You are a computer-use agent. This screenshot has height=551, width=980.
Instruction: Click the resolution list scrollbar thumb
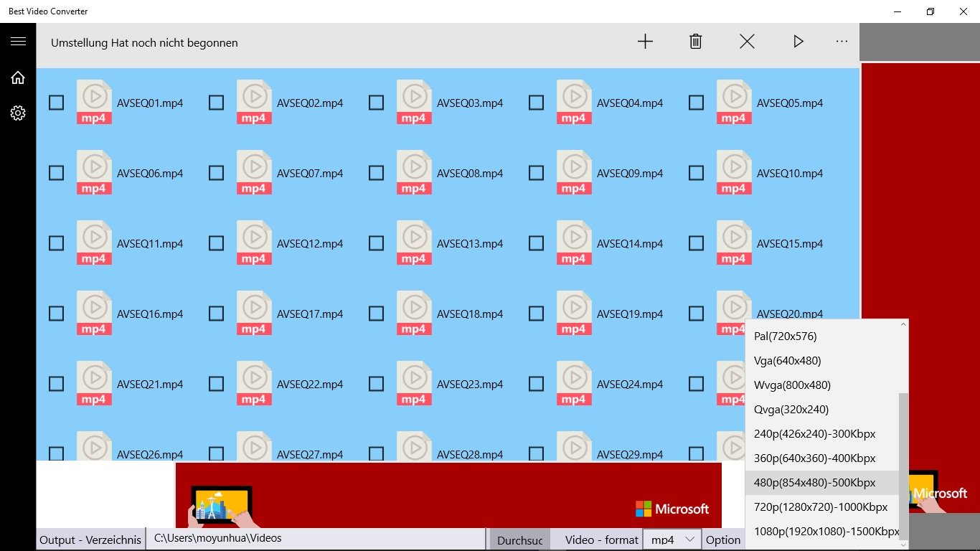click(x=903, y=466)
